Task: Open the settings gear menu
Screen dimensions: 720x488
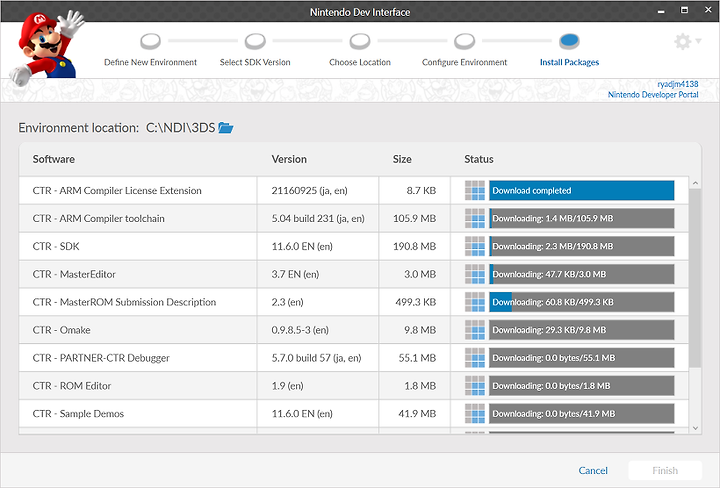Action: pyautogui.click(x=687, y=41)
